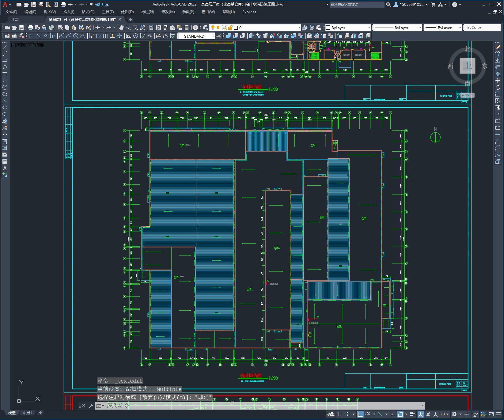Select the Line tool in the left draw toolbar
This screenshot has width=504, height=420.
pos(5,47)
